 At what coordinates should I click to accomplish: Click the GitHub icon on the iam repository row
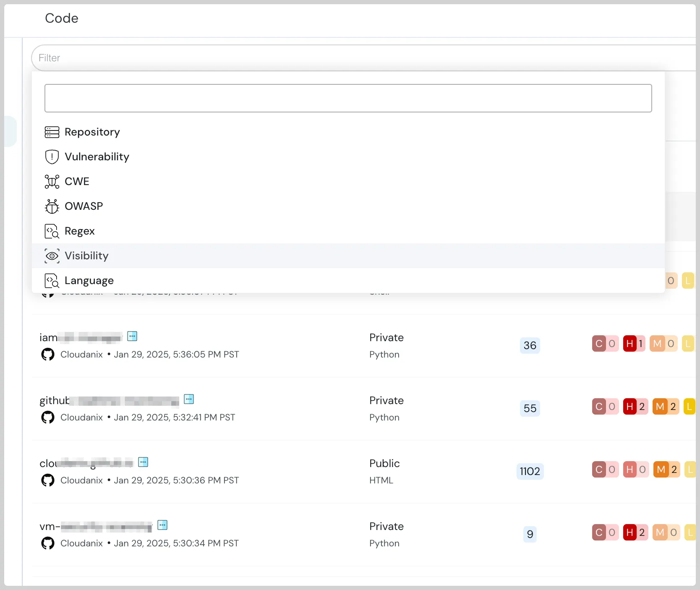(x=47, y=355)
